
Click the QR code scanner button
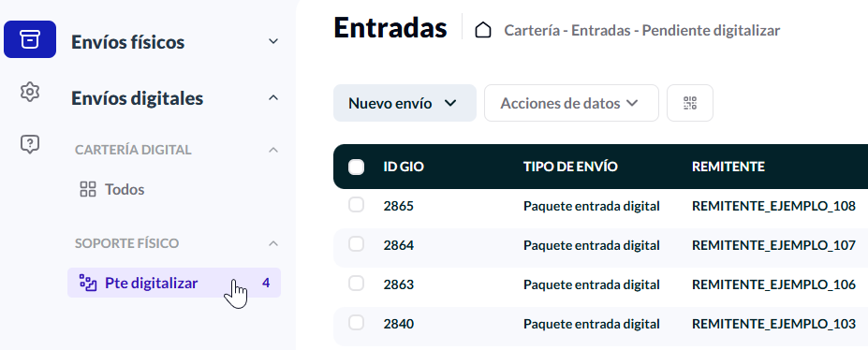(x=690, y=103)
